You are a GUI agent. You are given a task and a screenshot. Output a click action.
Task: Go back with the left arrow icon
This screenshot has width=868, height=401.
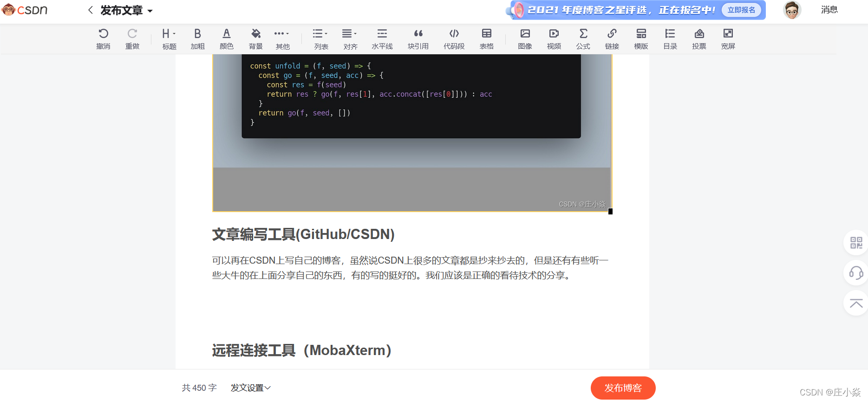pyautogui.click(x=91, y=10)
